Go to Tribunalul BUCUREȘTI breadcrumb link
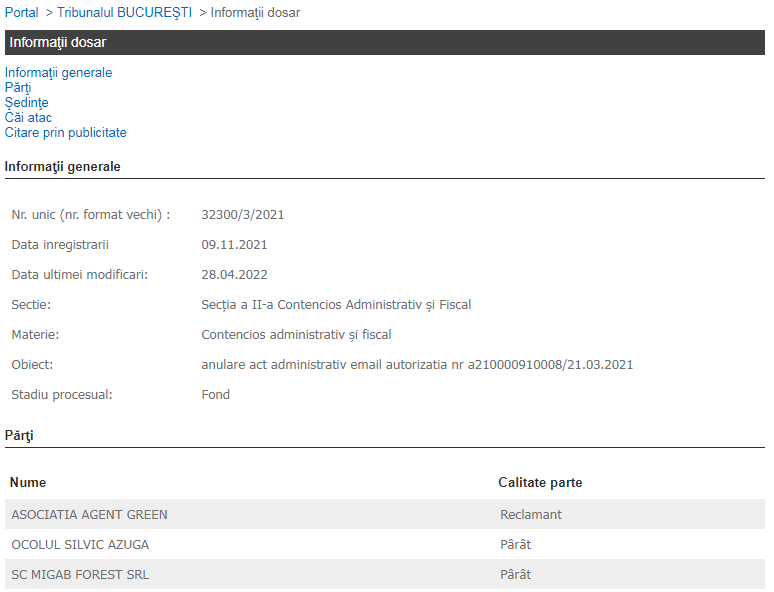774x592 pixels. point(124,13)
